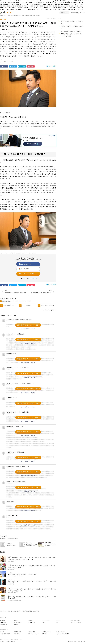Click orange 会員登録 button on Ichikawa Ryoko comment

[28, 339]
